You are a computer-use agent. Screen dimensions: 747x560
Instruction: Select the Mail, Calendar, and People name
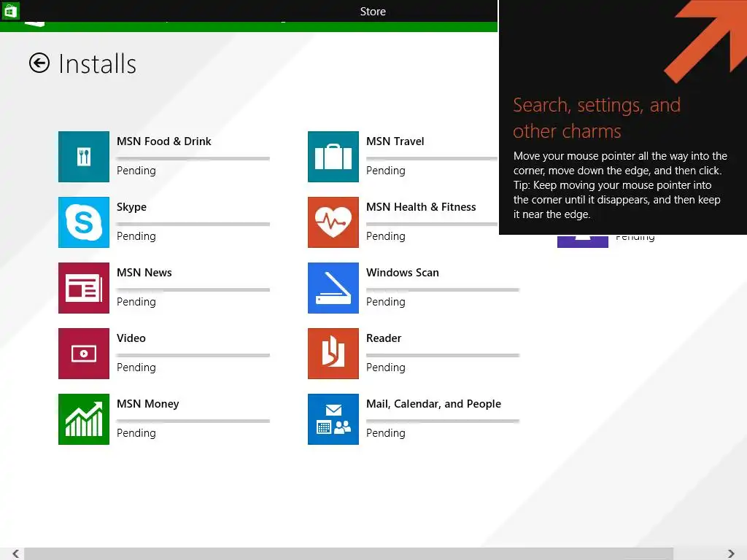click(x=433, y=404)
